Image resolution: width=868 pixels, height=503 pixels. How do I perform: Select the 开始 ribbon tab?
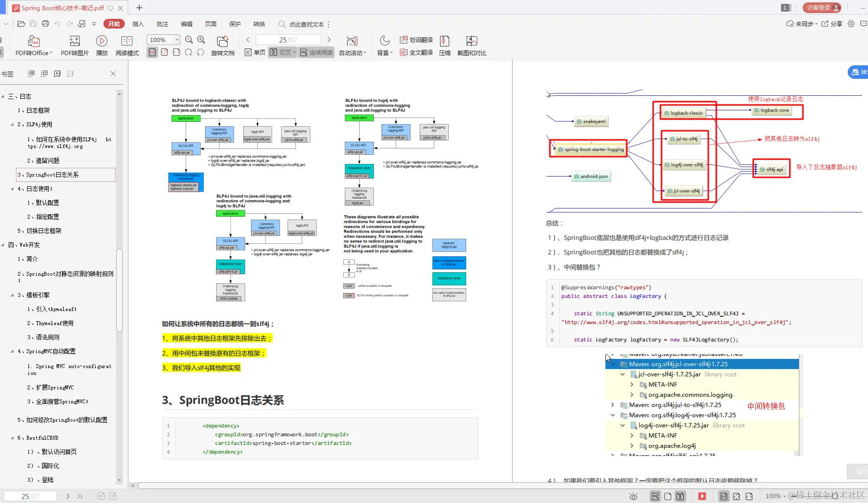click(x=114, y=24)
